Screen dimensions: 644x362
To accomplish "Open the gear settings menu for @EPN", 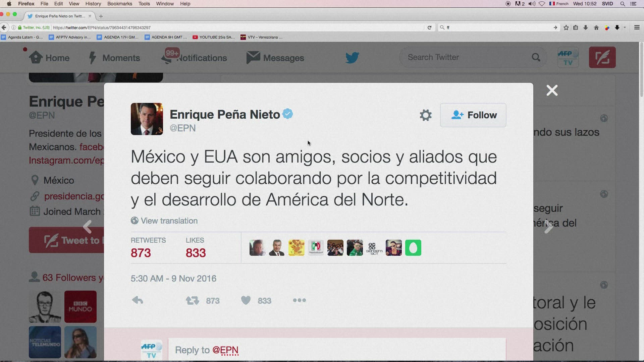I will (426, 115).
